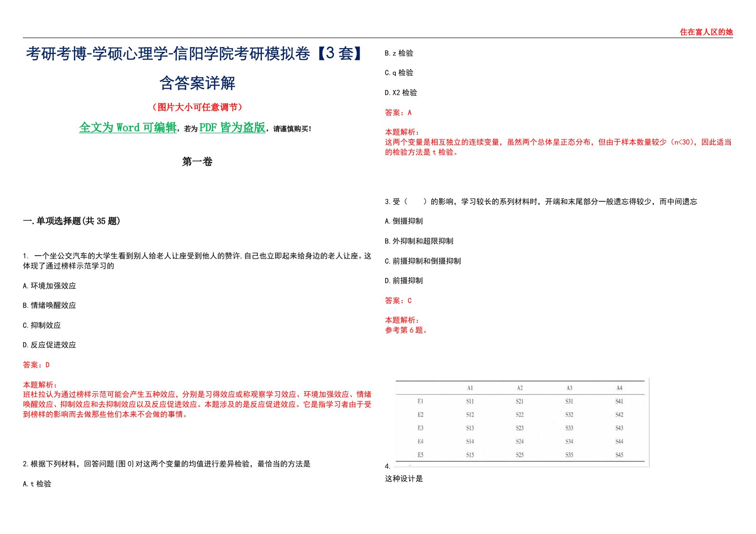
Task: Select option 'B.情绪唤醒效应'
Action: pos(50,306)
